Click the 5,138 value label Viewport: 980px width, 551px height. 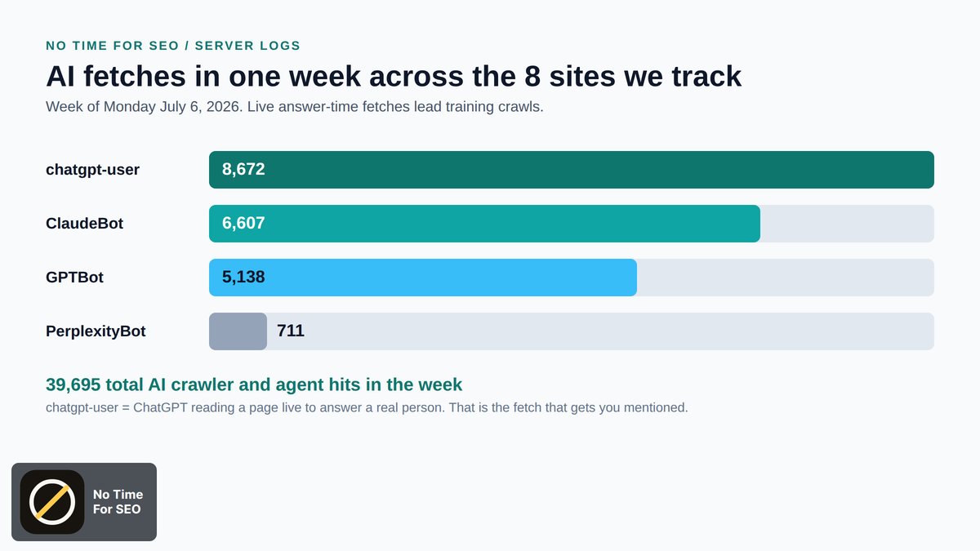coord(243,278)
